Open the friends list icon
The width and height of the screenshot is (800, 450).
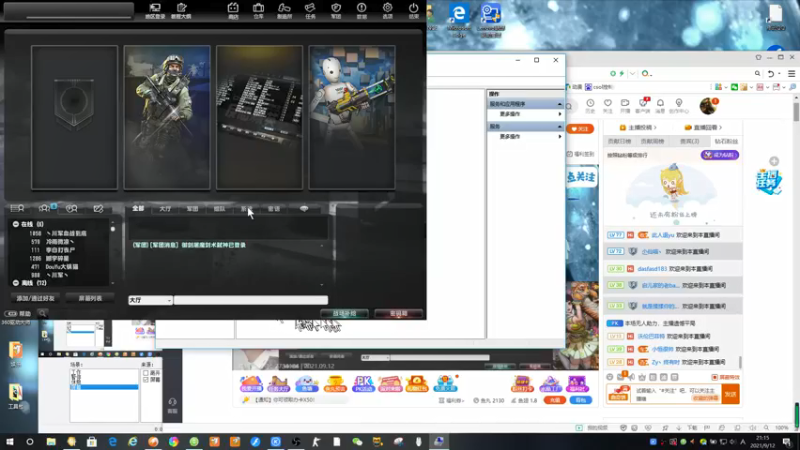(17, 208)
